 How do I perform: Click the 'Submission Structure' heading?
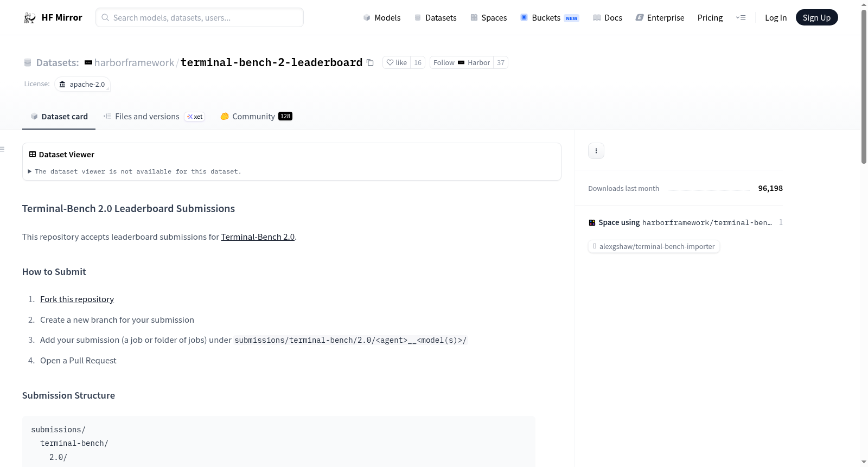coord(68,396)
